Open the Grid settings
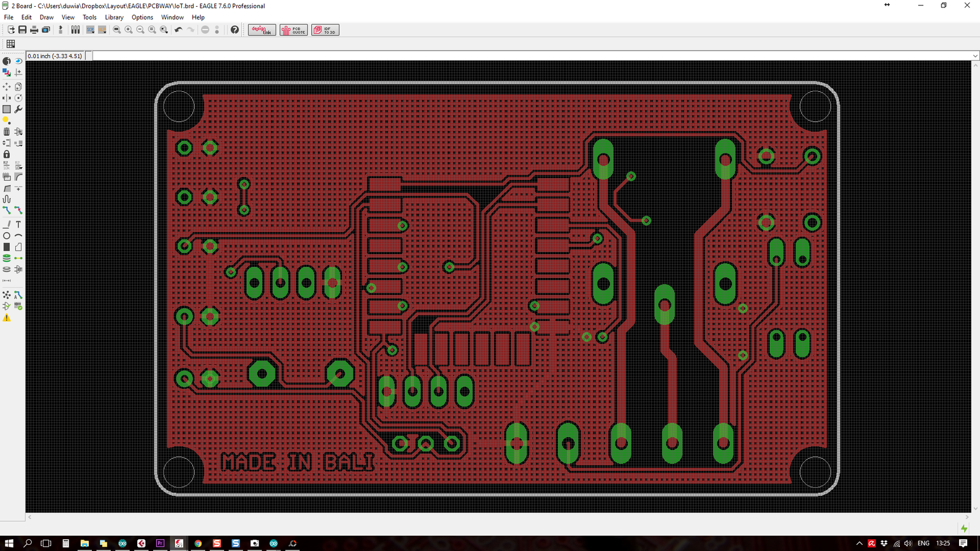This screenshot has height=551, width=980. 10,44
